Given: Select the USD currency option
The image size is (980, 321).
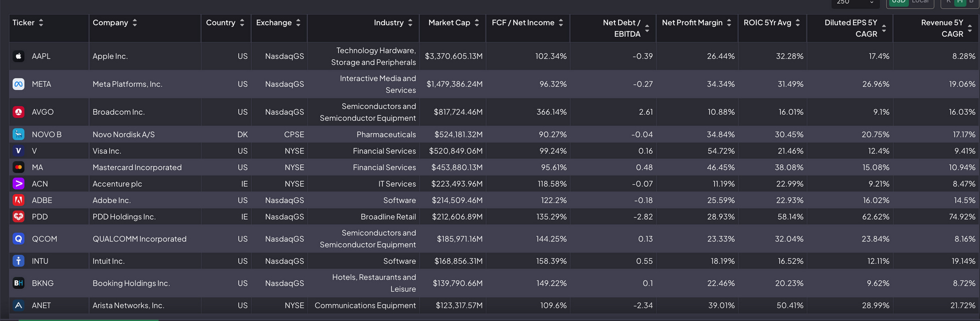Looking at the screenshot, I should (x=898, y=2).
